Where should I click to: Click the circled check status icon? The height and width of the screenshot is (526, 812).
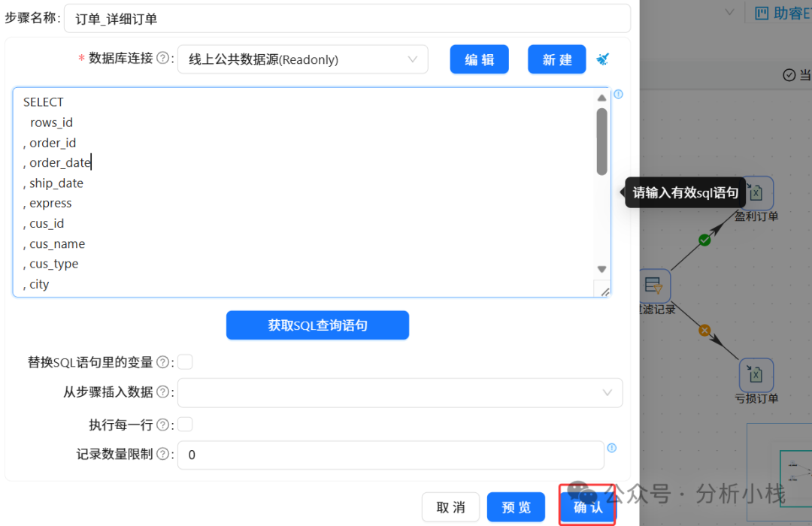pos(789,75)
